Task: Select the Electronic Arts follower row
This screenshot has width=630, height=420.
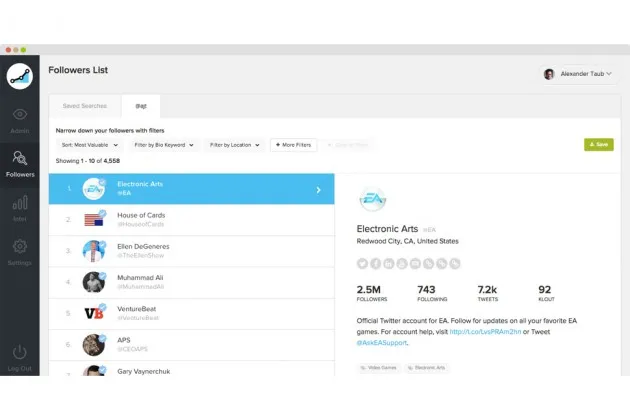Action: tap(192, 189)
